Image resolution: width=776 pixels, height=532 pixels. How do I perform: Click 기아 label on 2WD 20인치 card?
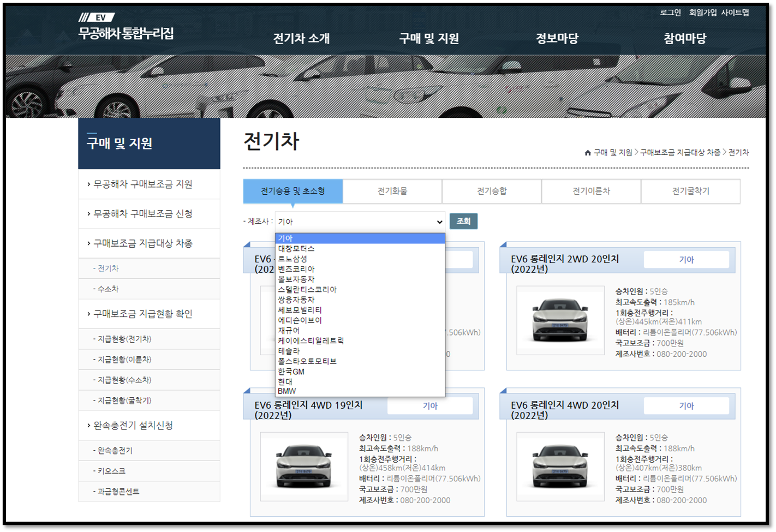(x=687, y=260)
